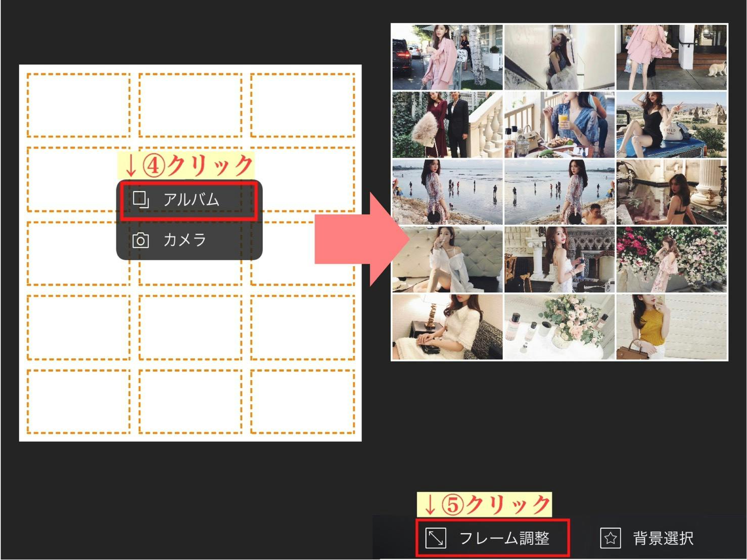The height and width of the screenshot is (560, 747).
Task: Select the photo of woman at an indoor pool
Action: [x=672, y=192]
